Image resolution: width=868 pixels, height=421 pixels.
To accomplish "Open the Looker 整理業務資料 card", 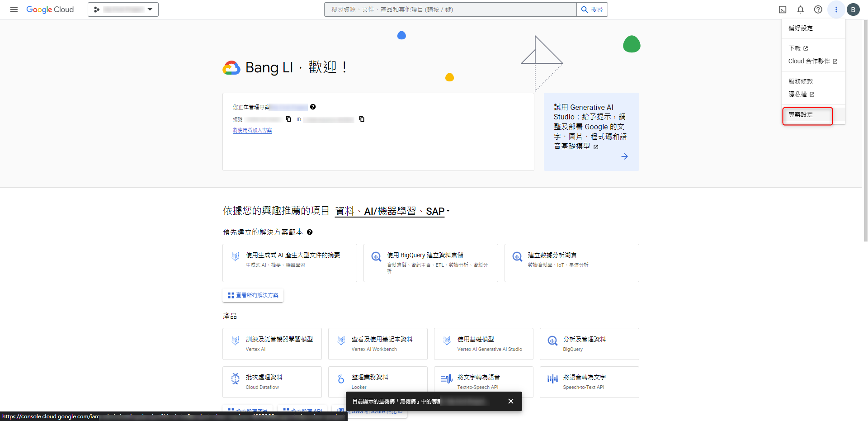I will (x=378, y=382).
